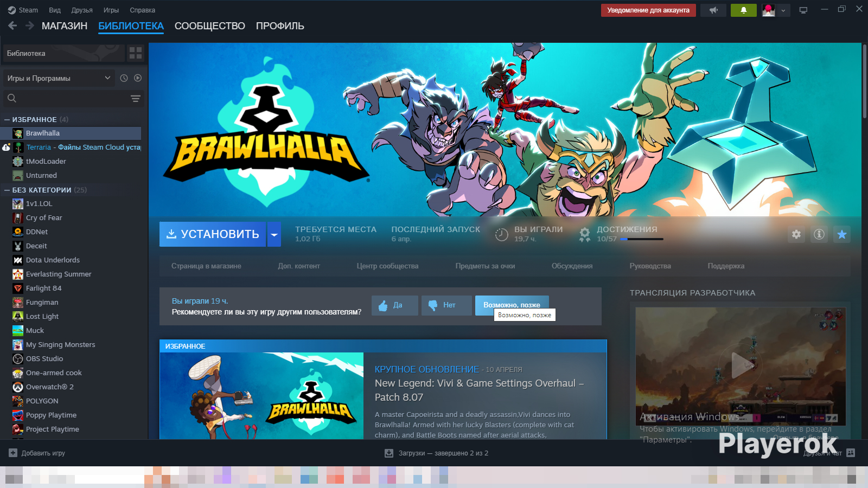Open the Игры menu
The height and width of the screenshot is (488, 868).
(x=111, y=10)
